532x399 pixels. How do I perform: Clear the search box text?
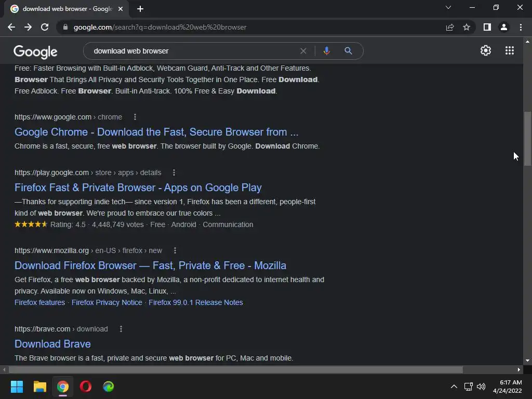303,51
